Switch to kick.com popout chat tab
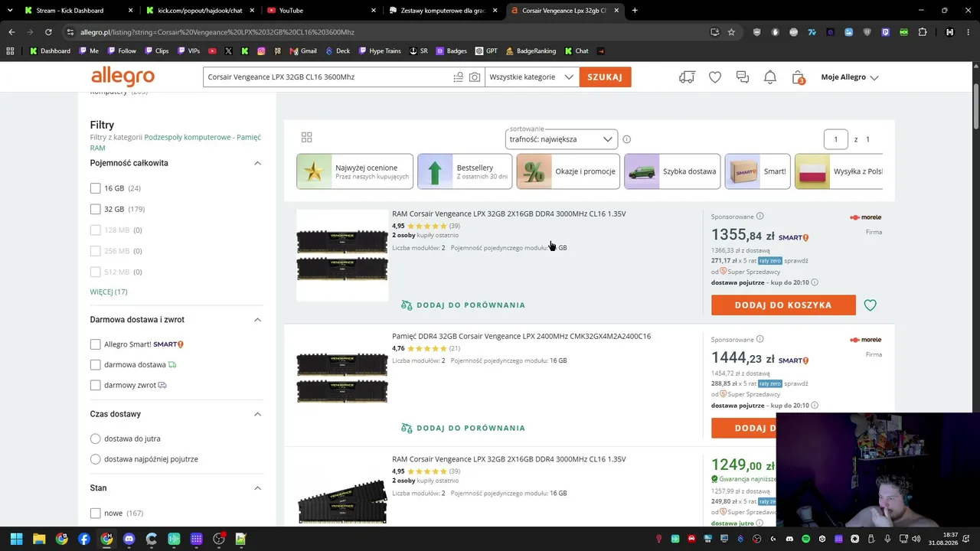This screenshot has height=551, width=980. tap(201, 11)
